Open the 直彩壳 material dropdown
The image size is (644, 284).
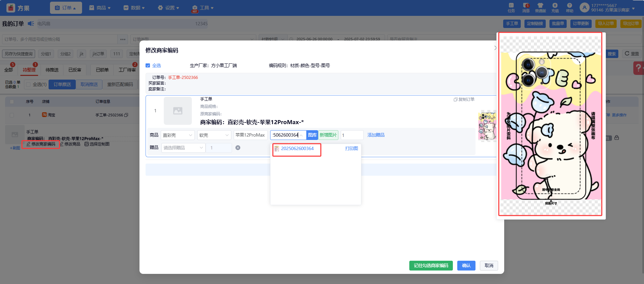point(178,135)
